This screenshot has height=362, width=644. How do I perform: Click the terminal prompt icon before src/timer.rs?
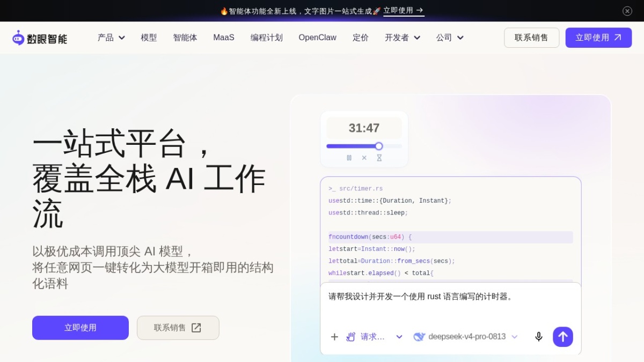pos(332,189)
